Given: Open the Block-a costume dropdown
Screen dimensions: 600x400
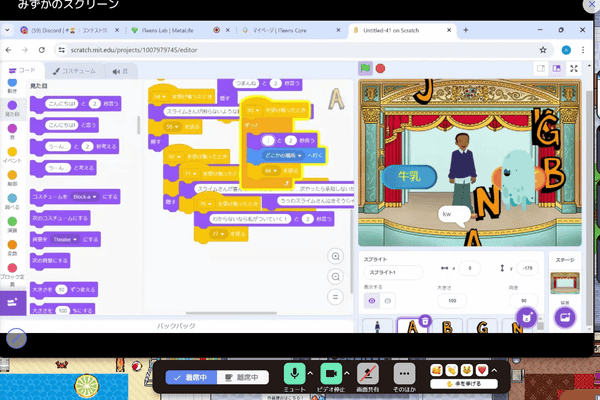Looking at the screenshot, I should [x=84, y=197].
